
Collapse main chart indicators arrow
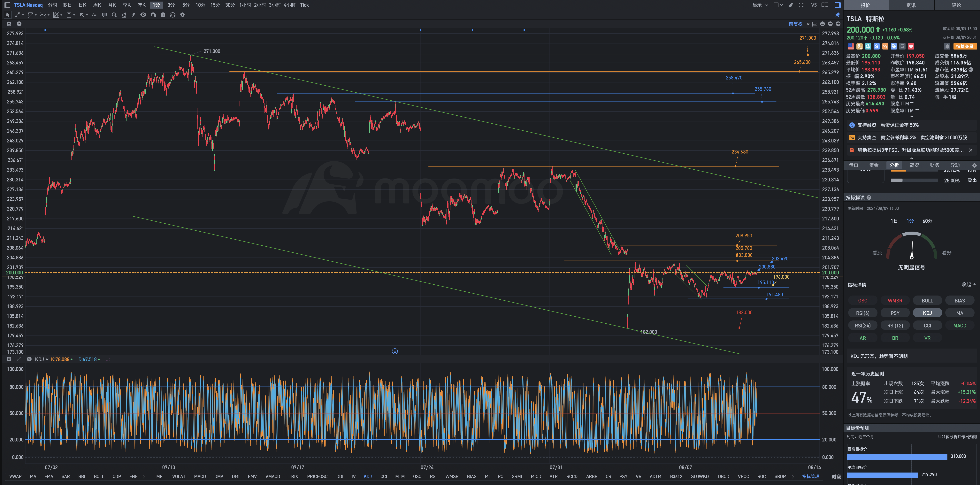(x=19, y=24)
